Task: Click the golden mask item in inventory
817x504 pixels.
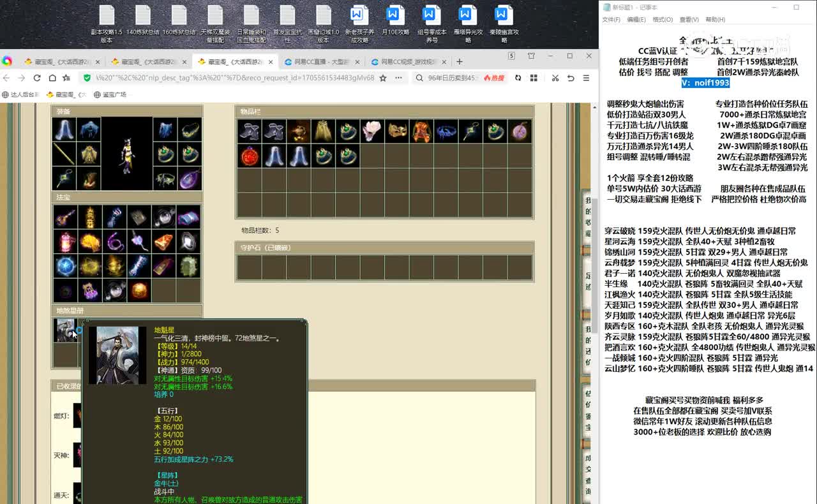Action: click(x=398, y=131)
